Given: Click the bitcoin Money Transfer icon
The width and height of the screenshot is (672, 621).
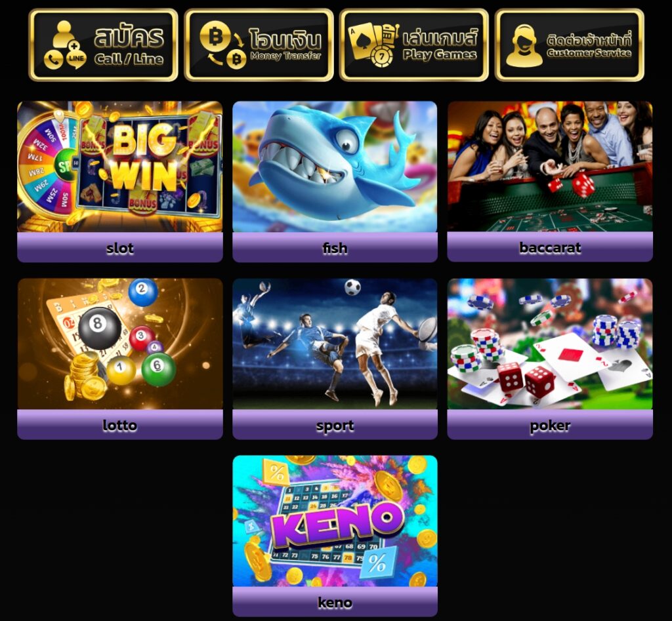Looking at the screenshot, I should pyautogui.click(x=223, y=45).
